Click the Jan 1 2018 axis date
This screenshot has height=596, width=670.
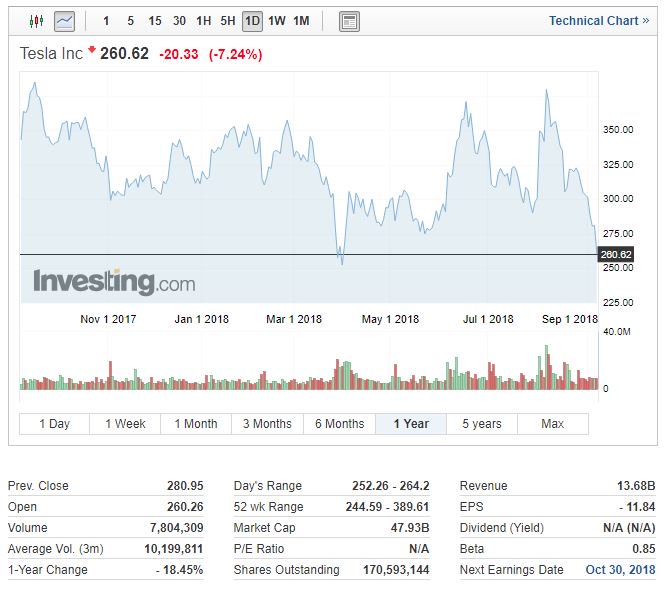pos(202,319)
